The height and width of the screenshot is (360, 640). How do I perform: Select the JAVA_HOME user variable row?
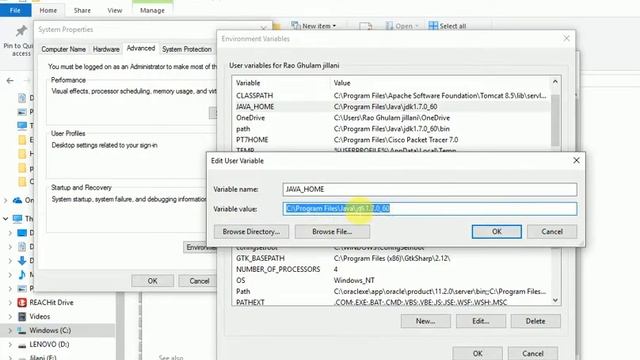click(392, 107)
